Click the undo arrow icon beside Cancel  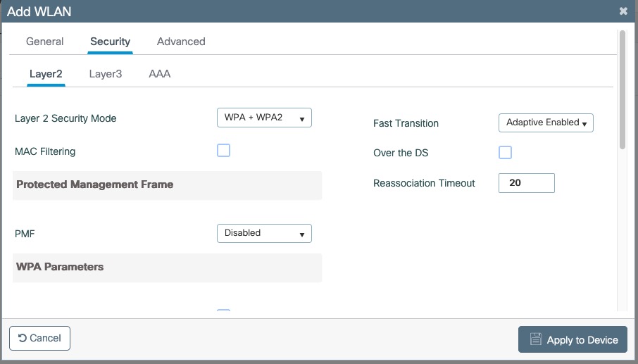(22, 338)
